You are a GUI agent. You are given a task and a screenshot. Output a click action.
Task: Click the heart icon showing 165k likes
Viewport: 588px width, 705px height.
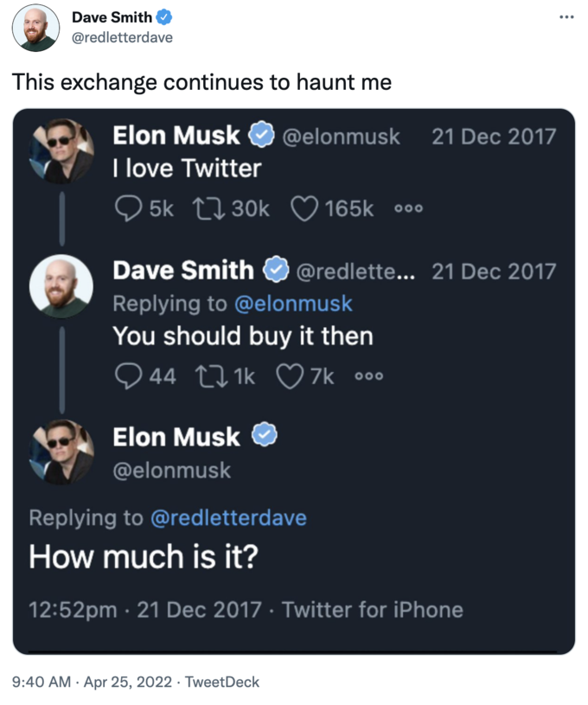(304, 208)
